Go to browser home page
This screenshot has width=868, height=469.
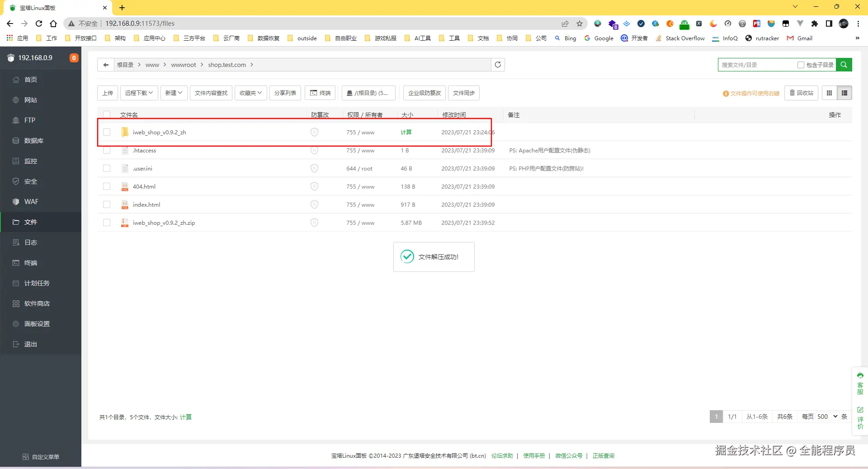(53, 24)
